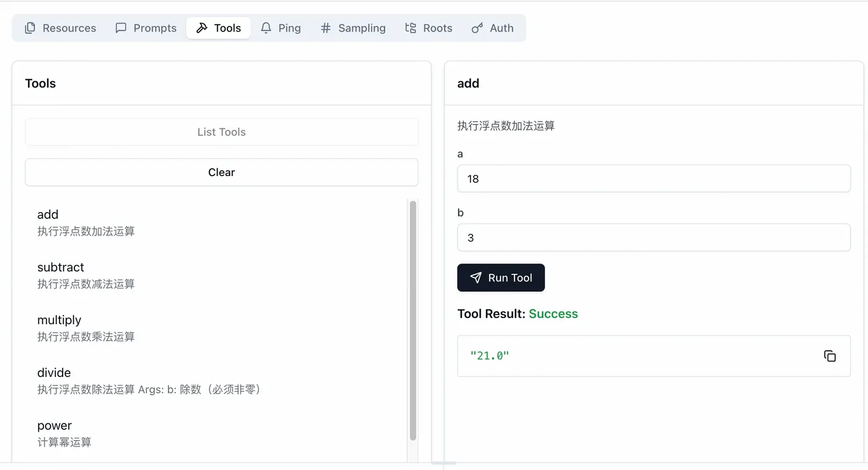868x470 pixels.
Task: Run the add tool
Action: 501,278
